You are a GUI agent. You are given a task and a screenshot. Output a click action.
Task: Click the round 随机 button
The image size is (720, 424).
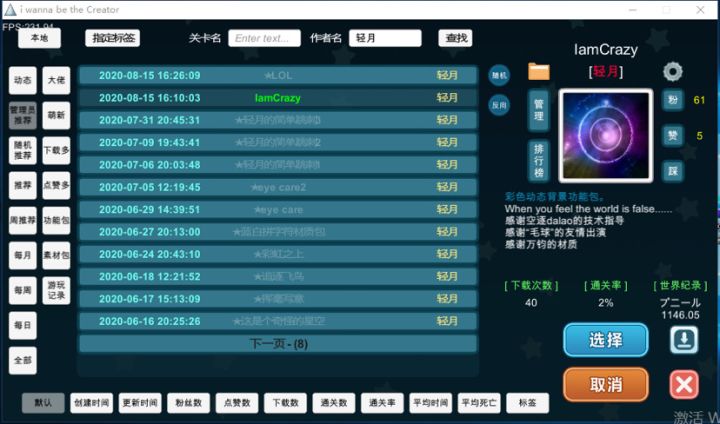(x=499, y=75)
